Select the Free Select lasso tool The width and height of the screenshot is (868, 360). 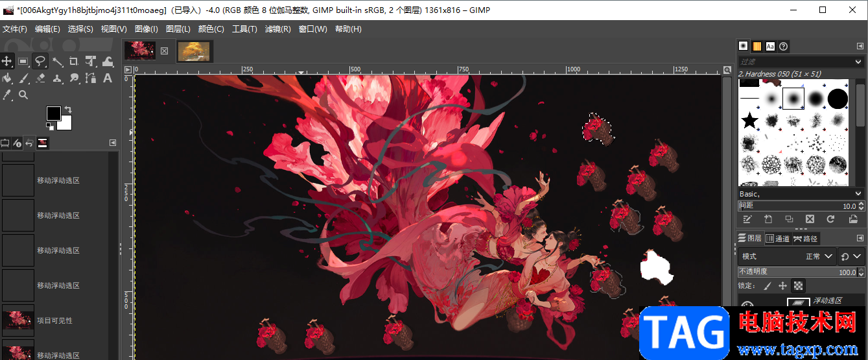(40, 61)
